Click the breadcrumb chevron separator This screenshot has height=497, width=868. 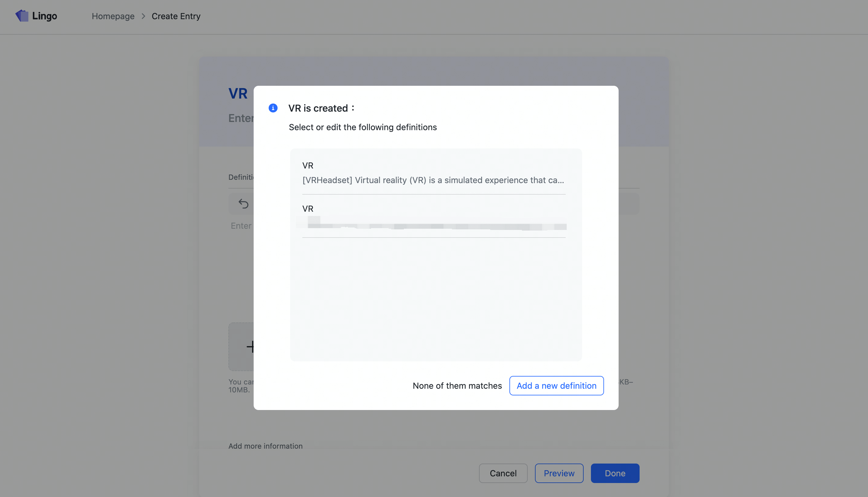click(x=143, y=16)
